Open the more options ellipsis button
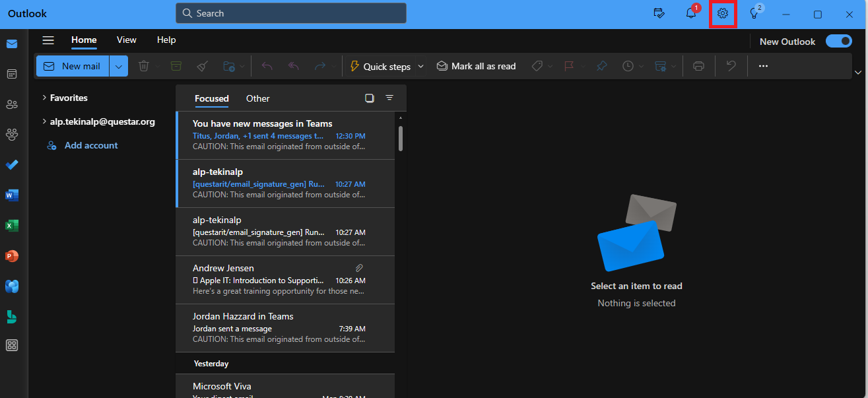The image size is (868, 398). coord(763,66)
